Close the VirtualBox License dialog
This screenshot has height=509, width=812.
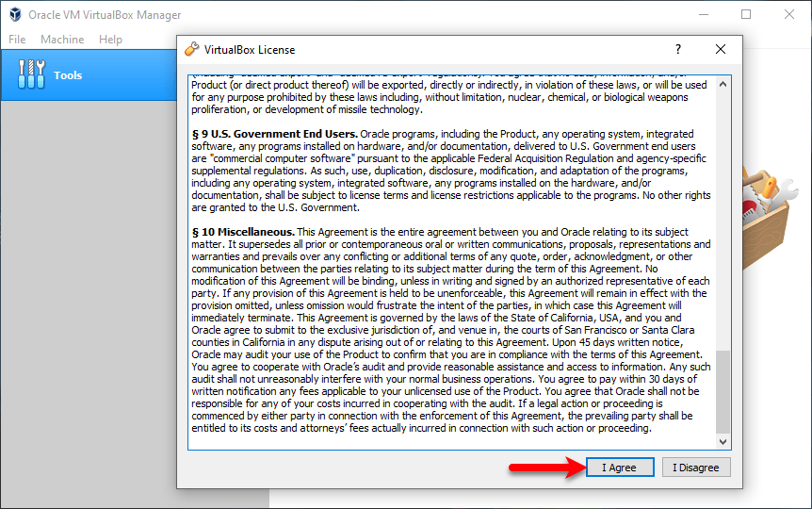[721, 49]
